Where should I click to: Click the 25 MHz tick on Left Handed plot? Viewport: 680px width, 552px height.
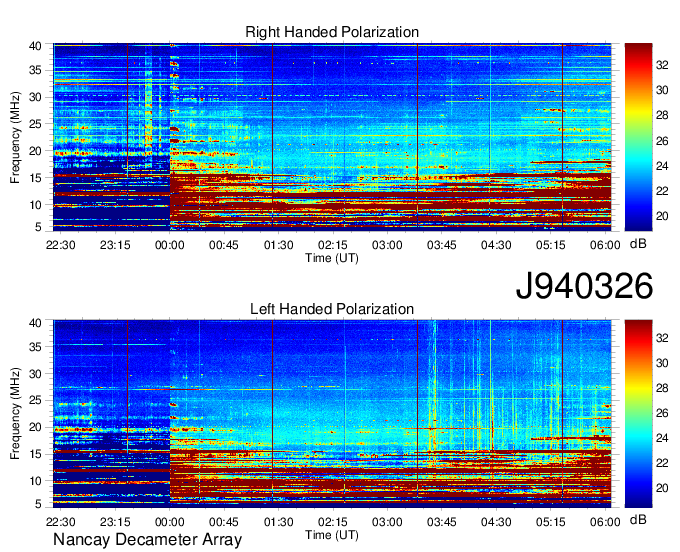[x=35, y=401]
